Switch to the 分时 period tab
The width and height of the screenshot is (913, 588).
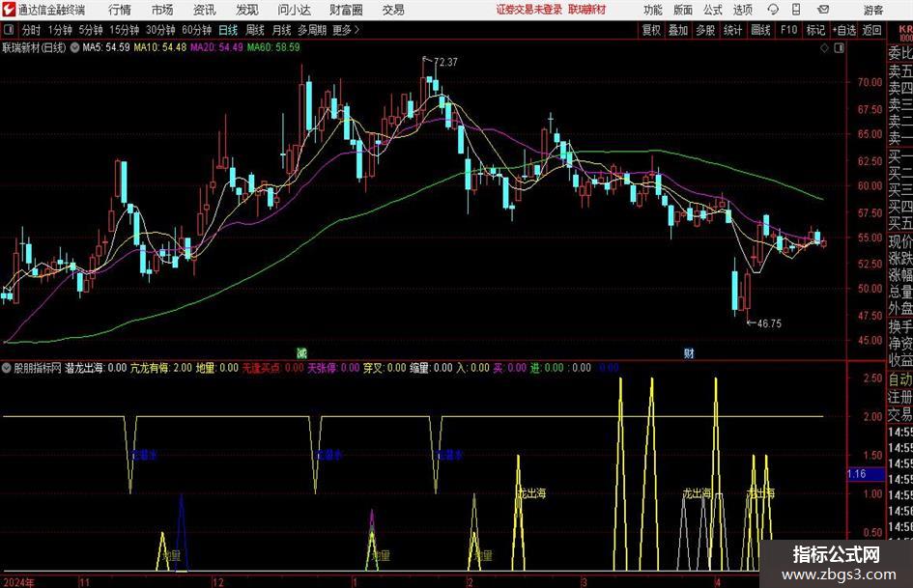[31, 30]
